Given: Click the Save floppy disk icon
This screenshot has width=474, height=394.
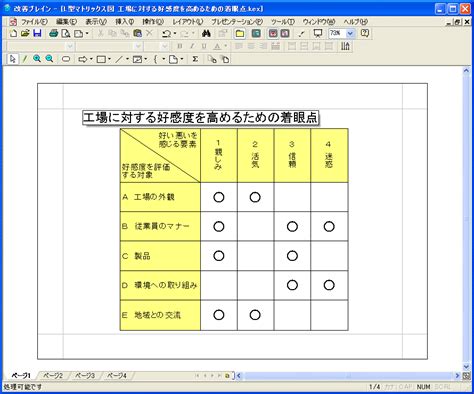Looking at the screenshot, I should click(37, 33).
